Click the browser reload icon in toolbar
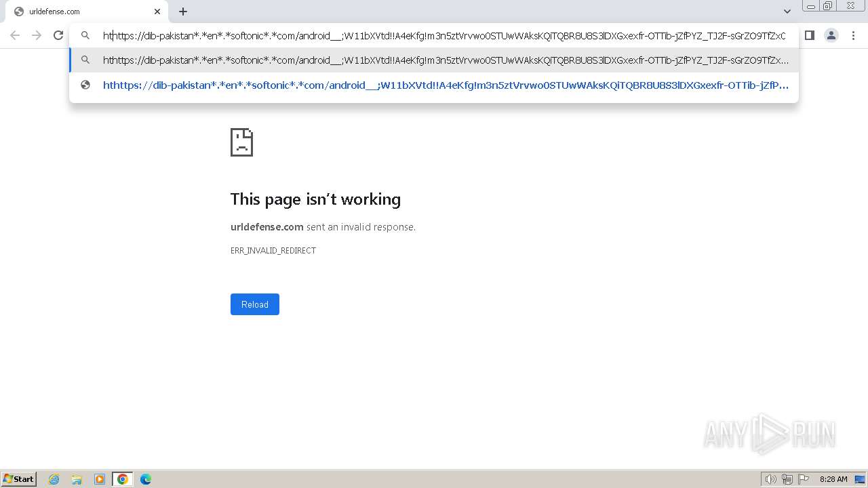Viewport: 868px width, 488px height. tap(58, 35)
